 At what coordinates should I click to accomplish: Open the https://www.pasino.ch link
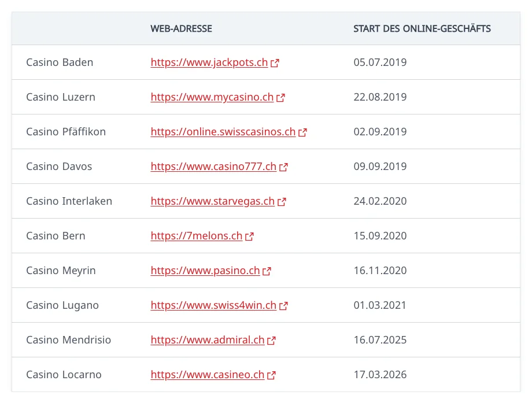(205, 271)
